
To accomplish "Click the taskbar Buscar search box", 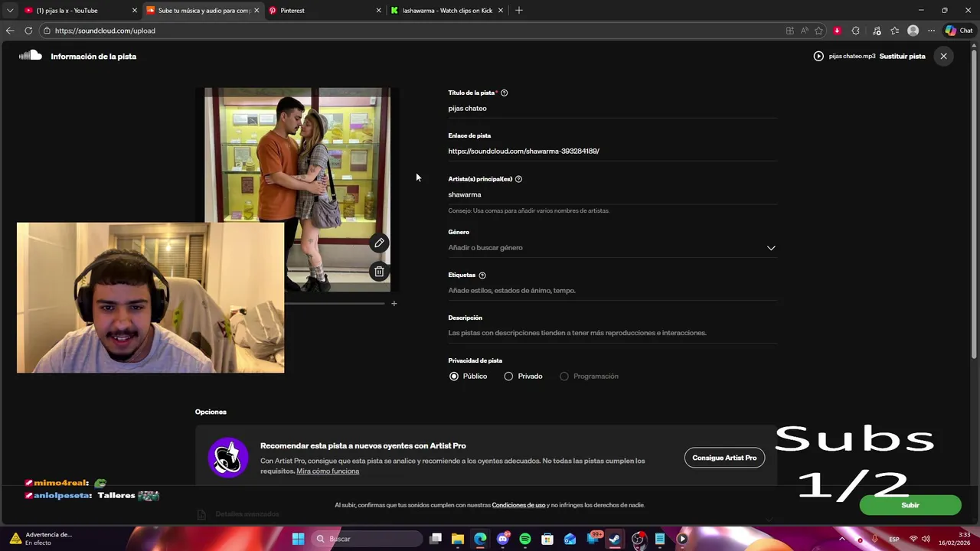I will coord(367,539).
